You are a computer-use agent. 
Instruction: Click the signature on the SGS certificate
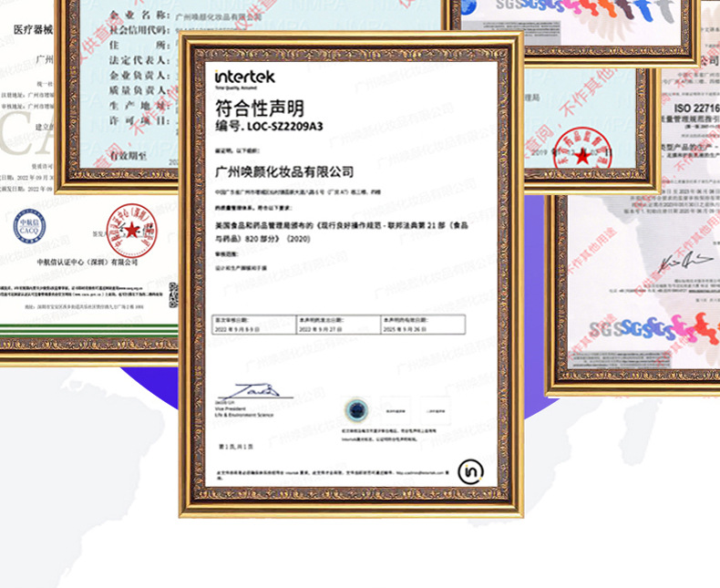click(684, 263)
